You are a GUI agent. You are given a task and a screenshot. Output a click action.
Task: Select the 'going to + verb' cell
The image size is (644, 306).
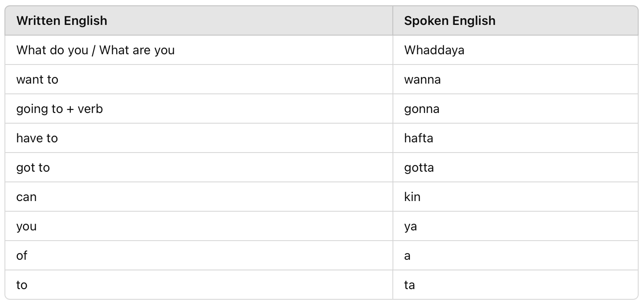pyautogui.click(x=199, y=109)
